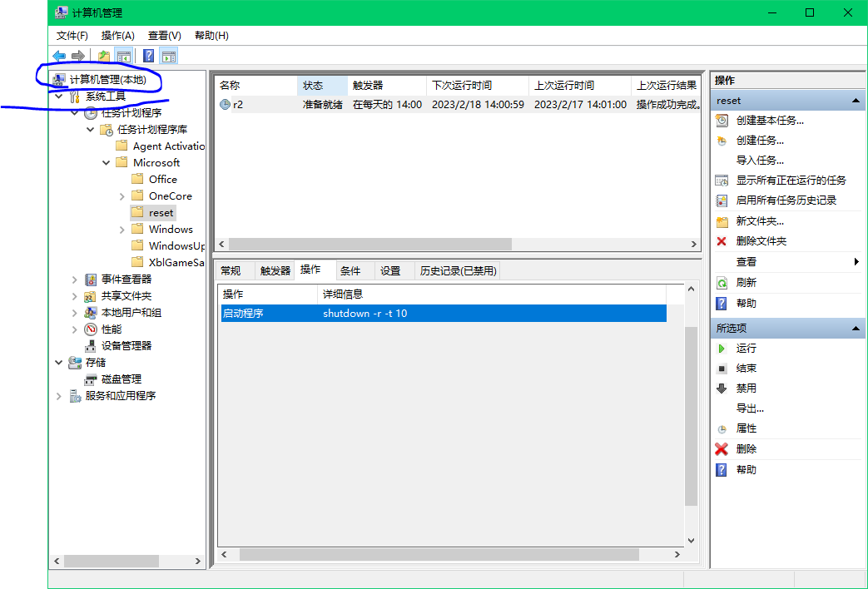Collapse the reset actions section header
This screenshot has width=868, height=589.
(x=856, y=101)
